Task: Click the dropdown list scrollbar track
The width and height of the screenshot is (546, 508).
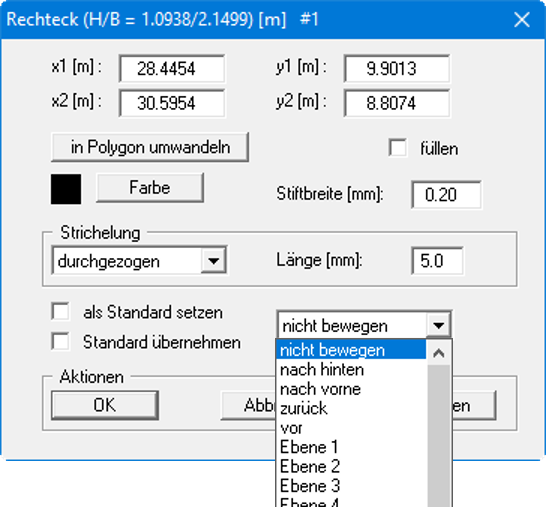Action: pos(439,435)
